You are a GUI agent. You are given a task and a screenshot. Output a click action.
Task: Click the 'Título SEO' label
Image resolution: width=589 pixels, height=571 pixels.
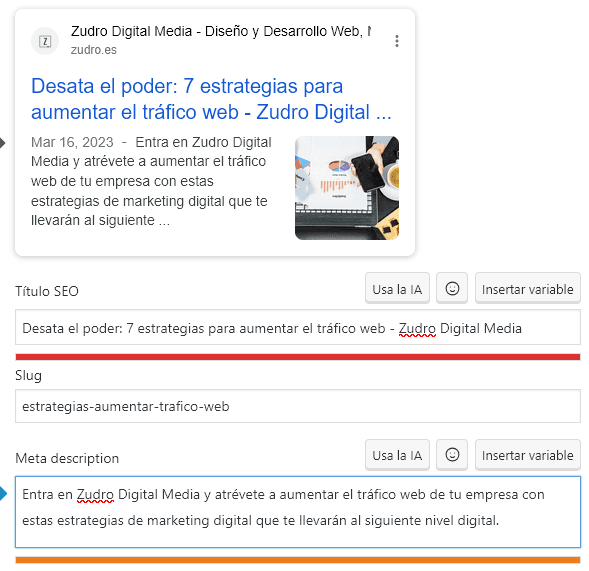click(x=47, y=291)
